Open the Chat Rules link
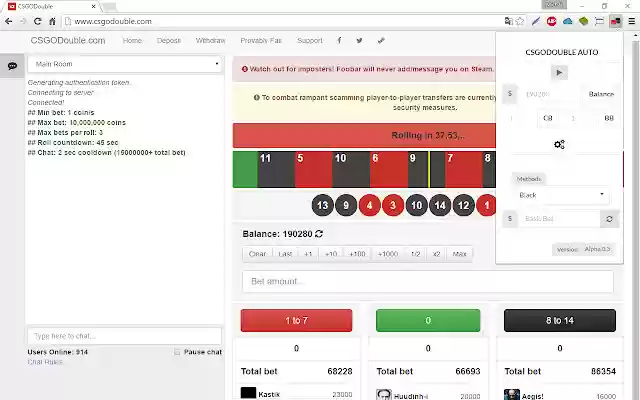The width and height of the screenshot is (640, 400). pos(45,362)
